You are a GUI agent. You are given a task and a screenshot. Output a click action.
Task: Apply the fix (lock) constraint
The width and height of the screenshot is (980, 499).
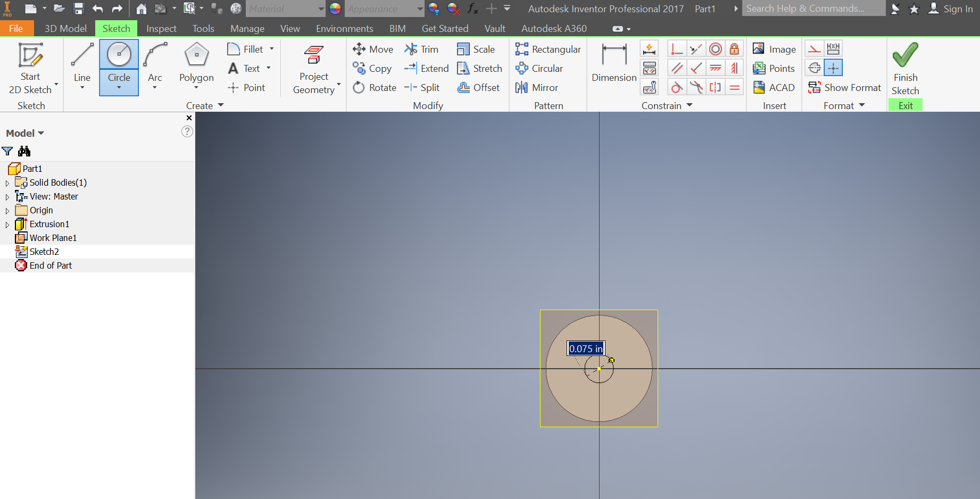pyautogui.click(x=734, y=49)
